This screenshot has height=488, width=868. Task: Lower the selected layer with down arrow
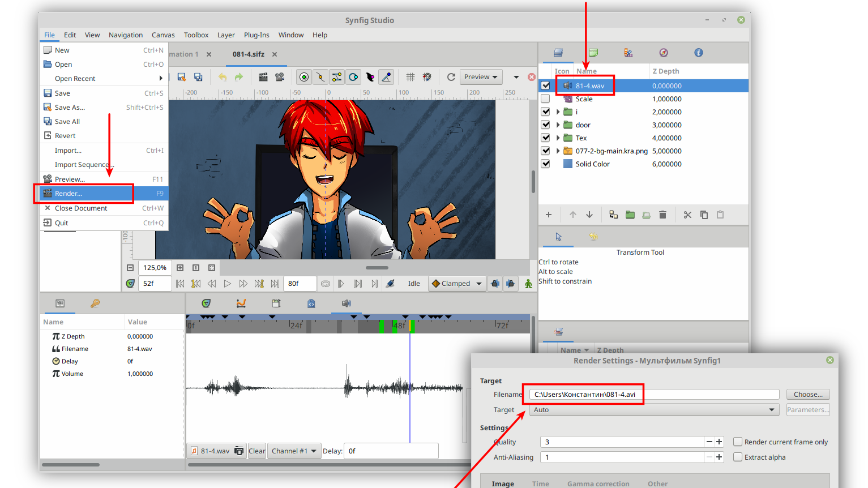589,215
